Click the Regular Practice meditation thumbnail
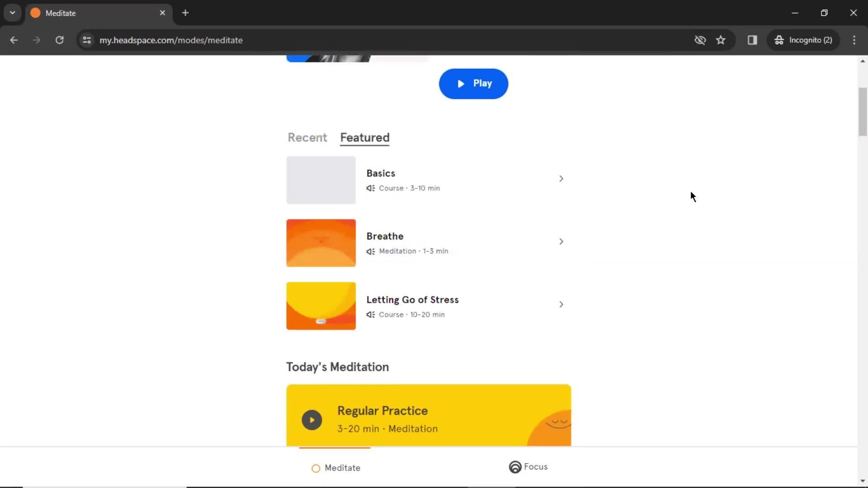868x488 pixels. pos(312,419)
